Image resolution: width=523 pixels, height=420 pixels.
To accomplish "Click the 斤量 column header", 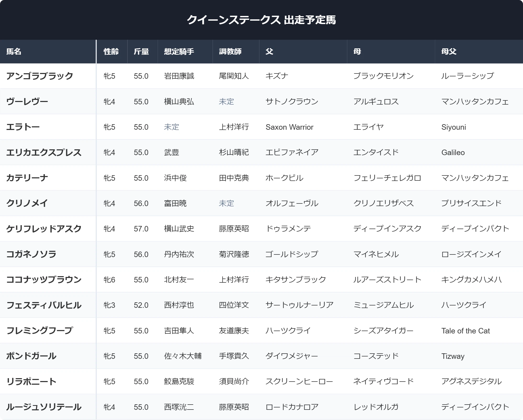I will pos(141,52).
